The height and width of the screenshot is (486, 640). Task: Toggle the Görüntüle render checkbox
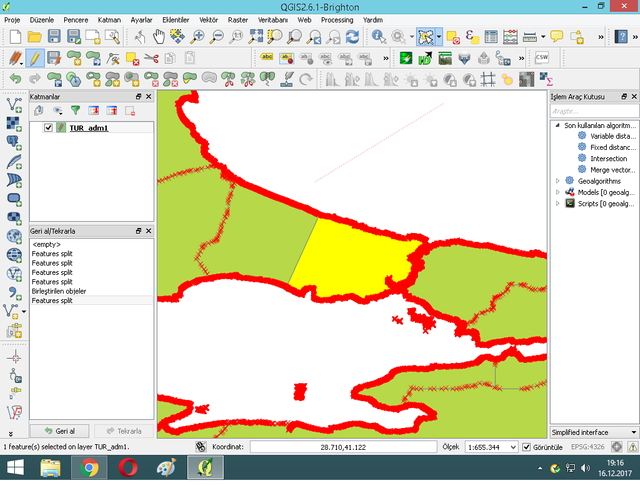click(527, 447)
